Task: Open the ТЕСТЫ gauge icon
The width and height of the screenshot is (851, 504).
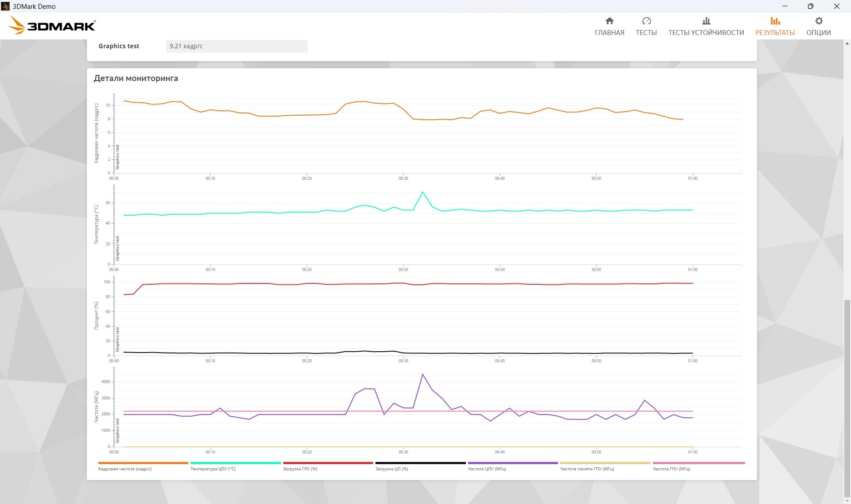Action: click(x=646, y=21)
